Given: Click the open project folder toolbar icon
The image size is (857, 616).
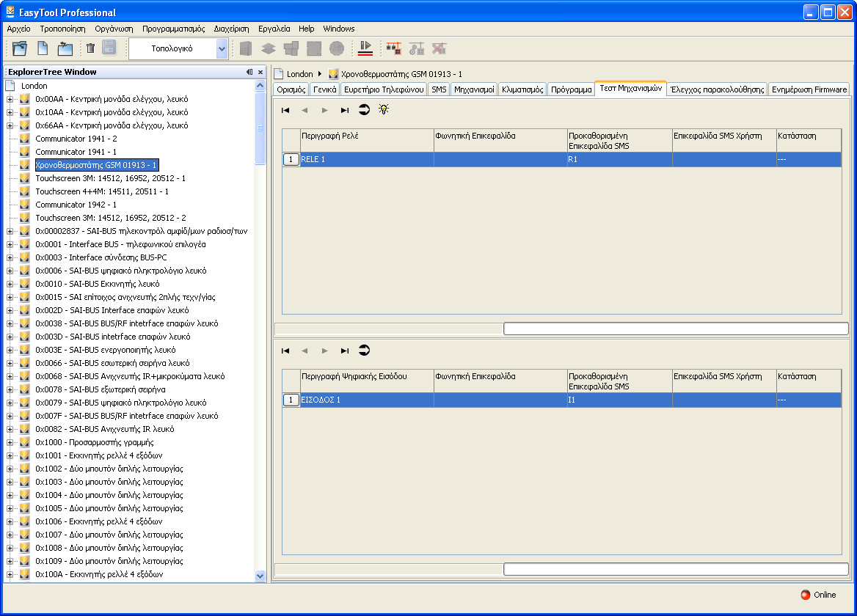Looking at the screenshot, I should 20,48.
